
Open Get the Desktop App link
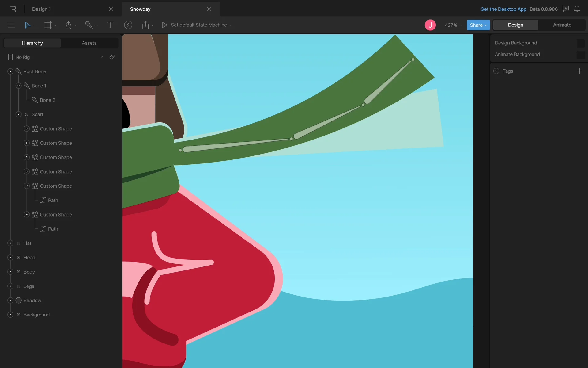coord(503,9)
